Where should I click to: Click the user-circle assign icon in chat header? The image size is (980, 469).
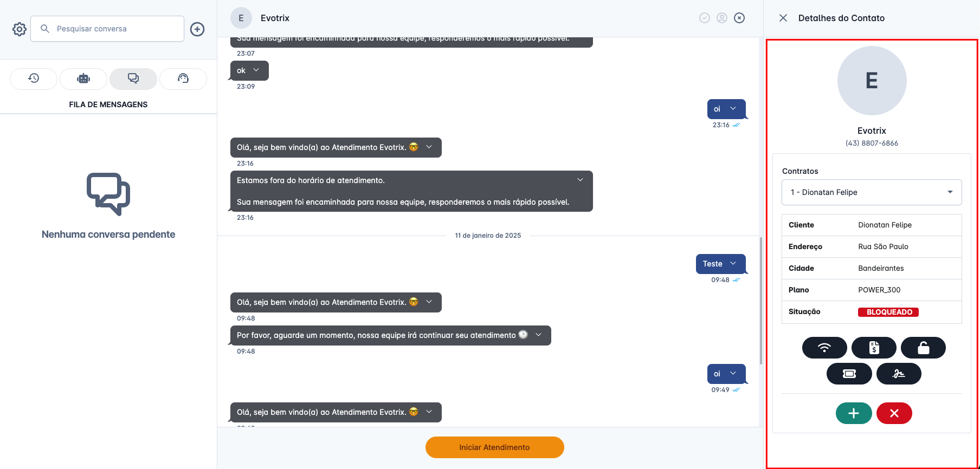(x=722, y=18)
